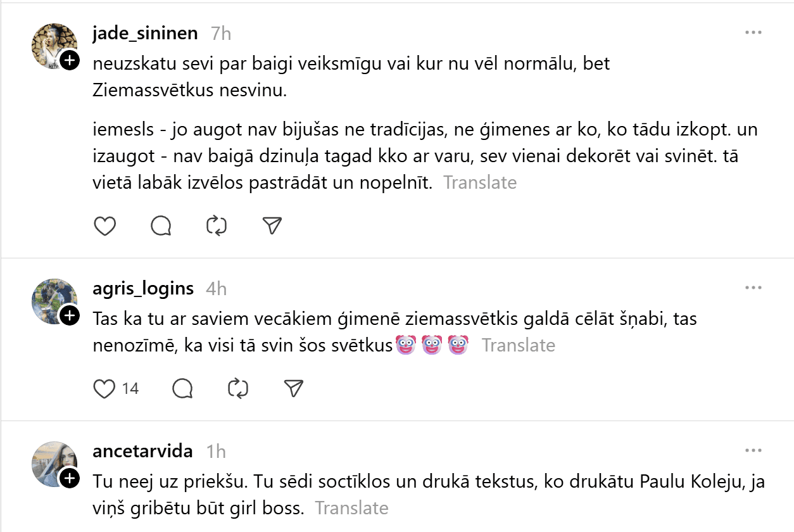Image resolution: width=794 pixels, height=532 pixels.
Task: Follow agris_logins via avatar plus badge
Action: 70,315
